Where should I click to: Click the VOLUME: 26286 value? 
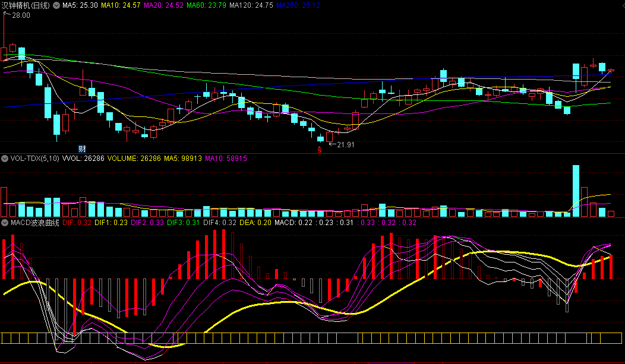tap(134, 159)
